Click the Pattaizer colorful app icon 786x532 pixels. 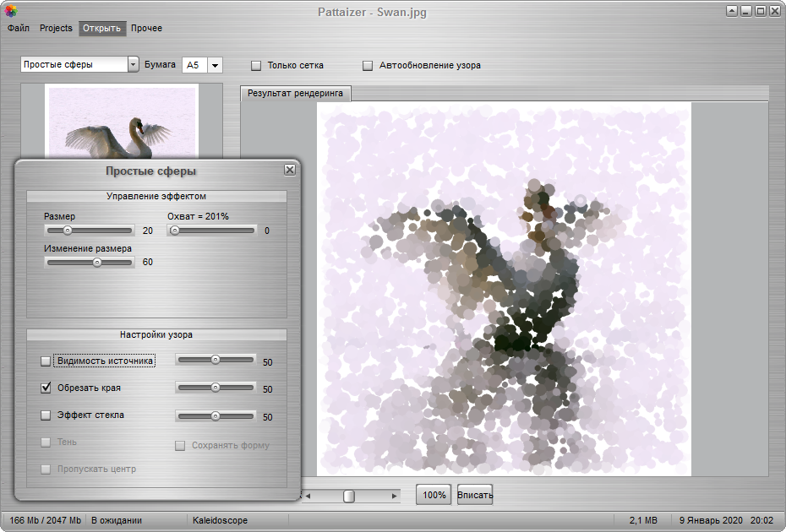coord(10,10)
